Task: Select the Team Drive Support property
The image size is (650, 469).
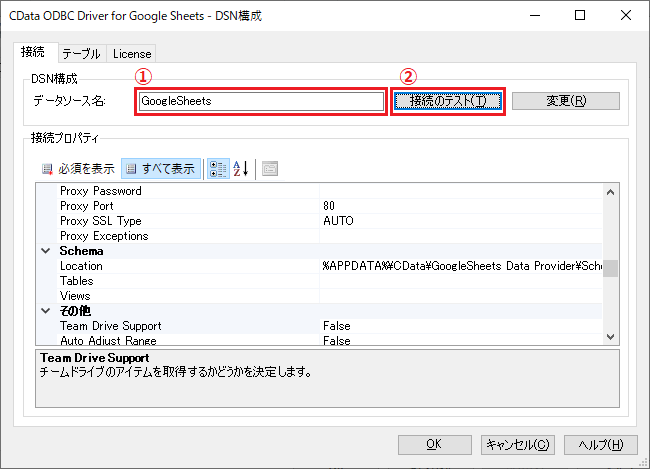Action: (110, 326)
